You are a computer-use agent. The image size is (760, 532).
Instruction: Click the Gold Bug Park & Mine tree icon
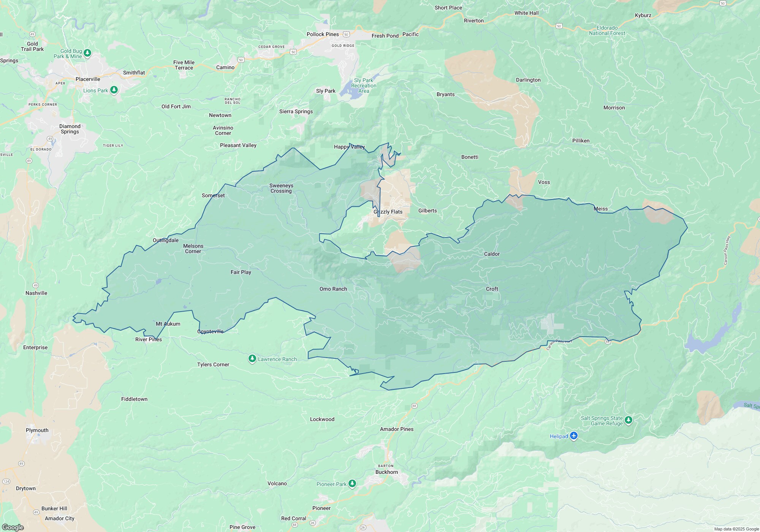point(87,53)
